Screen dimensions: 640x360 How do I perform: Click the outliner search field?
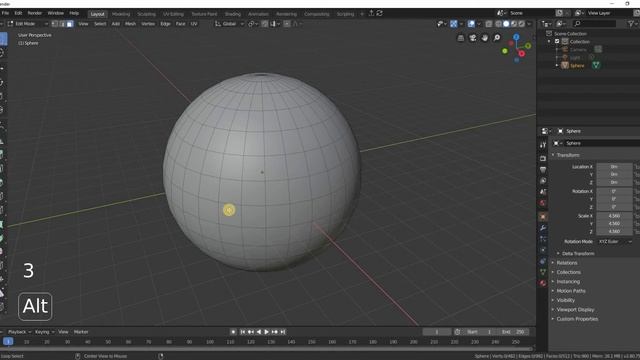click(x=594, y=24)
